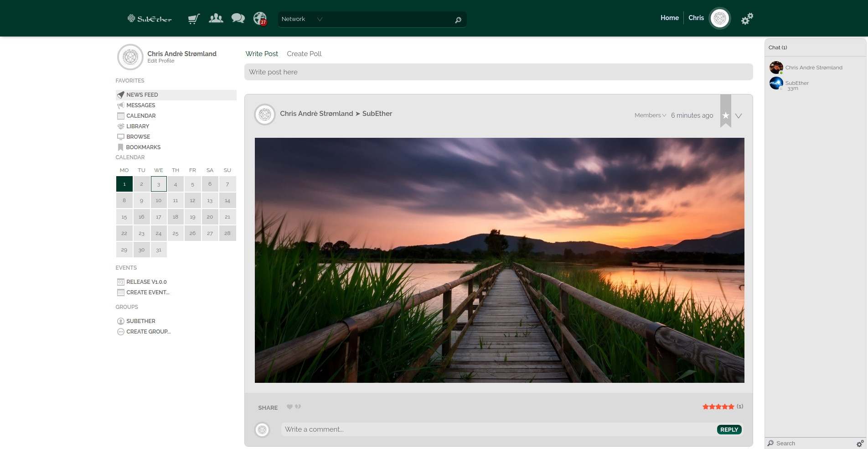Select day 3 in calendar
The height and width of the screenshot is (449, 868).
click(159, 184)
